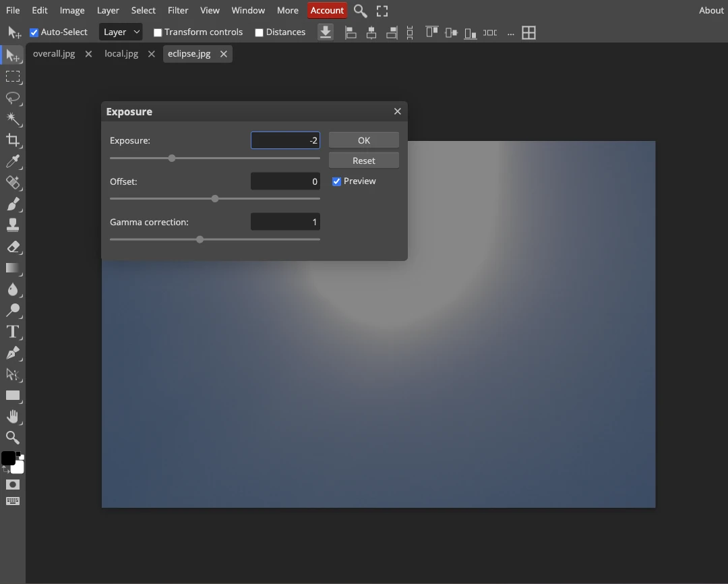Viewport: 728px width, 584px height.
Task: Toggle fullscreen mode icon
Action: 382,11
